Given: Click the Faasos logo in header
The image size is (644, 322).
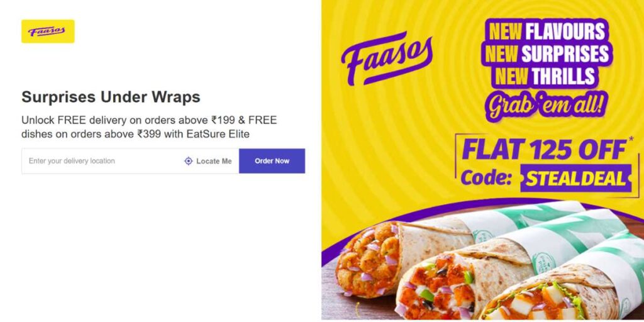Looking at the screenshot, I should (x=48, y=31).
